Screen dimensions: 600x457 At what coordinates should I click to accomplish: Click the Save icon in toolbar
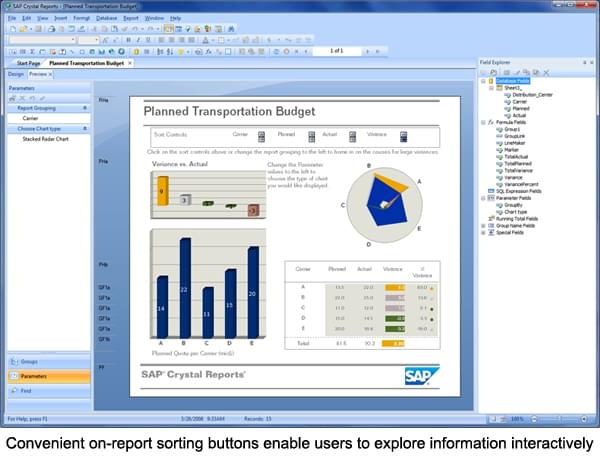click(x=38, y=29)
